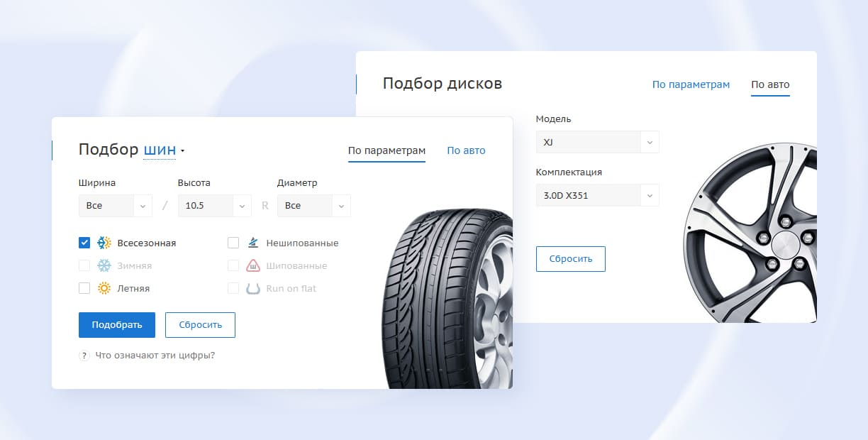This screenshot has height=440, width=868.
Task: Click the question mark help icon
Action: click(84, 356)
